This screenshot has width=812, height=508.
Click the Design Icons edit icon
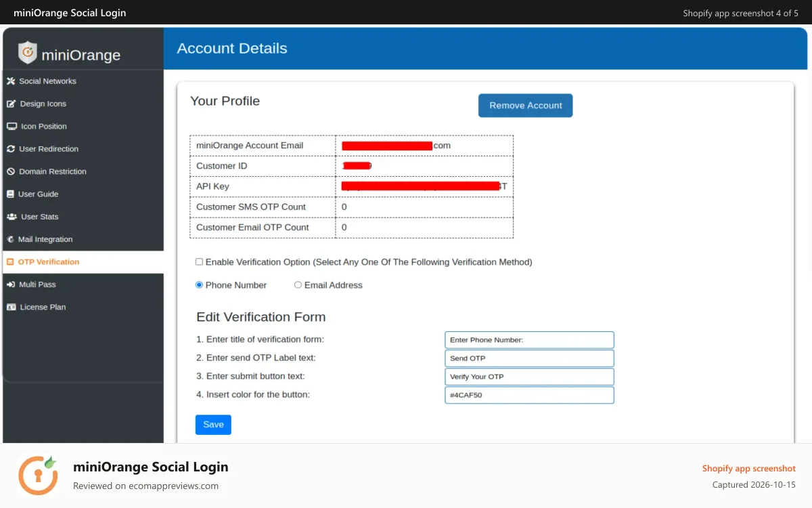(11, 104)
